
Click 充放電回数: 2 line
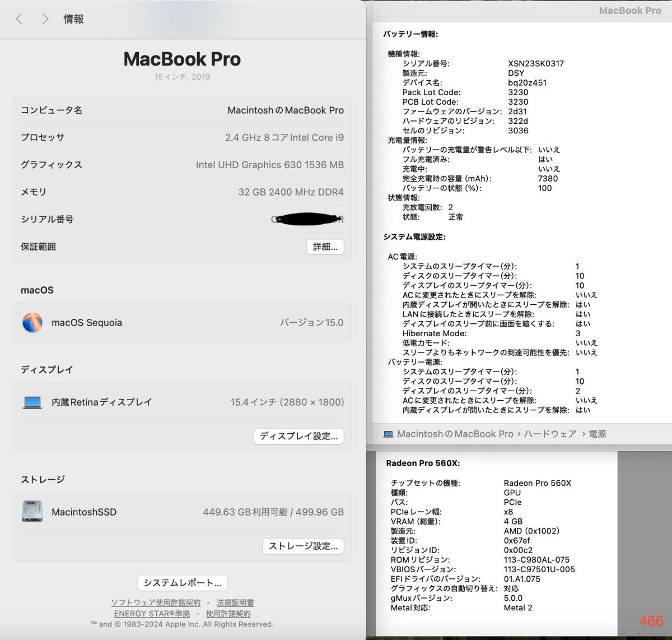tap(428, 207)
